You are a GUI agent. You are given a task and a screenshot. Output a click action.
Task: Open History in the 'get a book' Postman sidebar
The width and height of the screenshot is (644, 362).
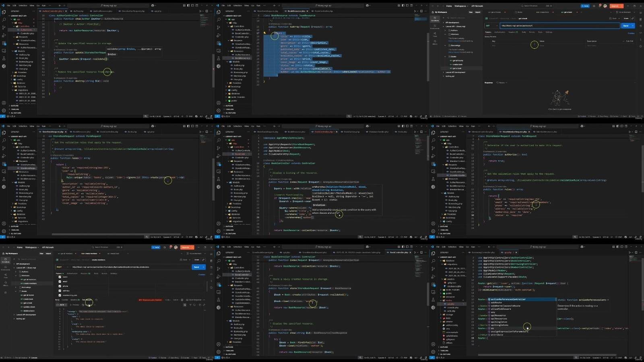[x=435, y=42]
